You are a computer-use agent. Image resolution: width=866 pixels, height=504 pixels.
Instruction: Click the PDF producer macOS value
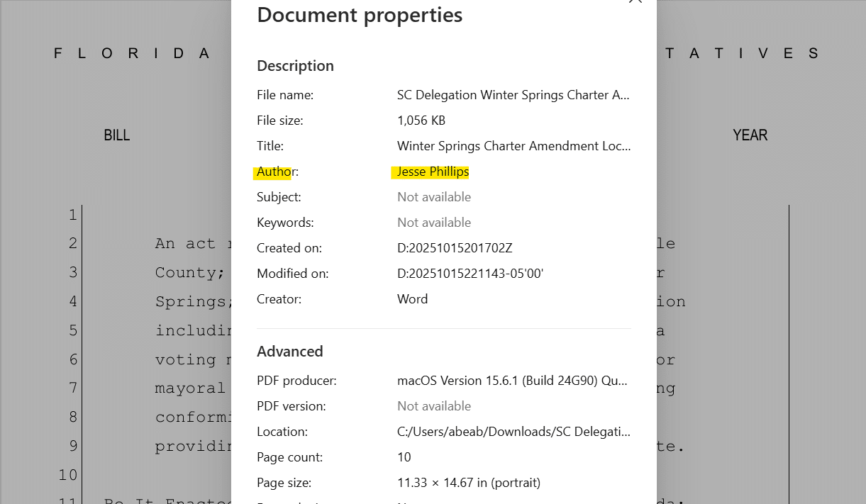[x=512, y=381]
